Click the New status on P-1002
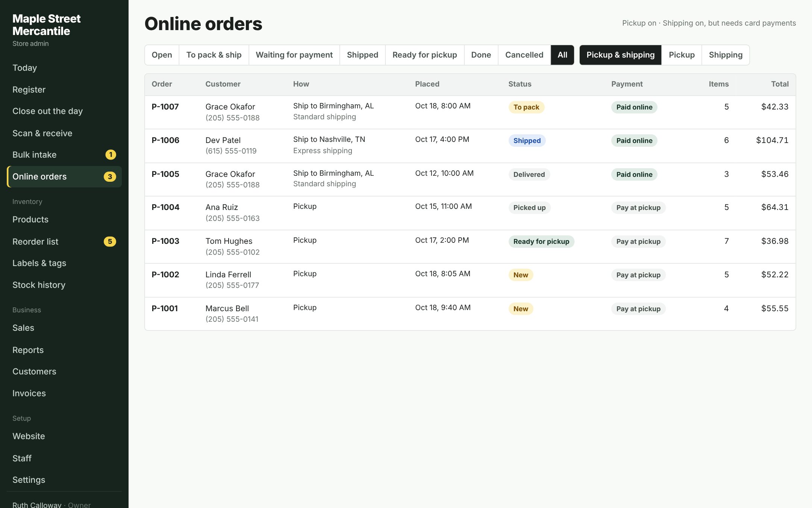Viewport: 812px width, 508px height. tap(521, 275)
